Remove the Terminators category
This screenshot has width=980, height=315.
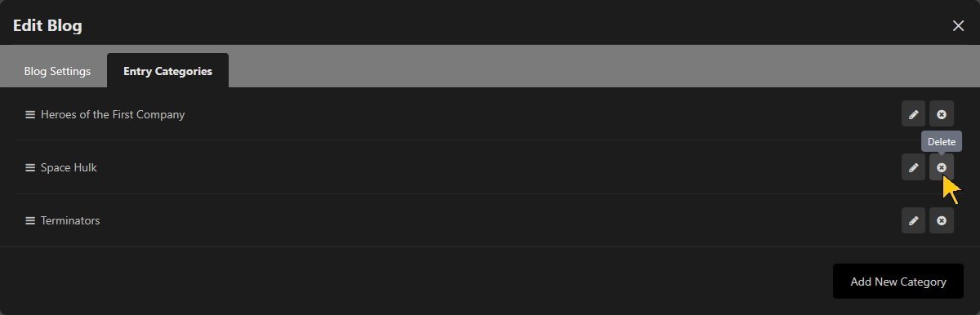(x=942, y=220)
